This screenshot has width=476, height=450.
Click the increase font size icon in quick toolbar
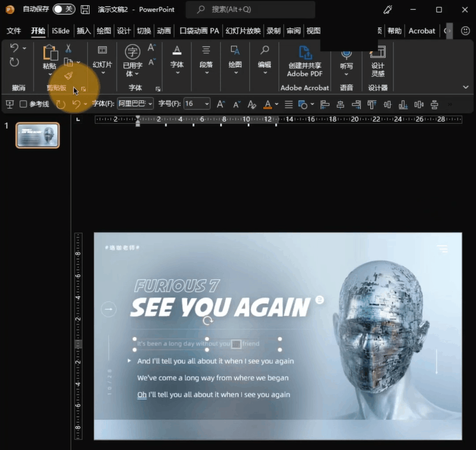tap(221, 104)
